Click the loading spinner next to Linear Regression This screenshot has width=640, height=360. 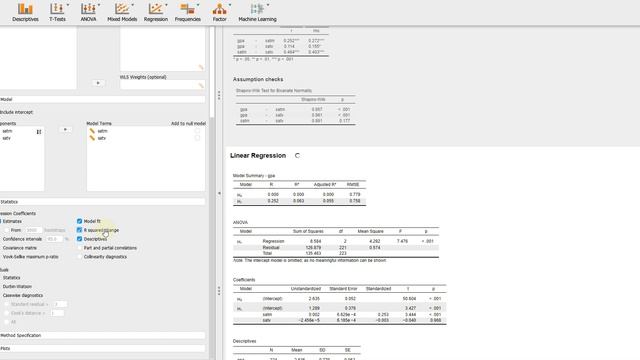297,156
